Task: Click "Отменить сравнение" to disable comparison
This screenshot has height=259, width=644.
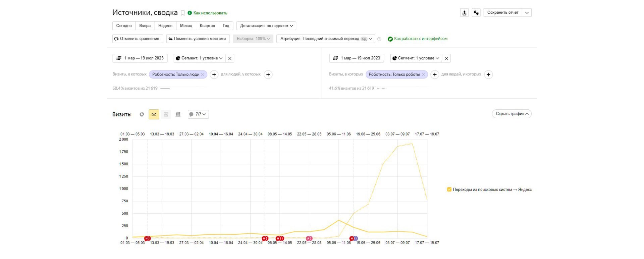Action: pos(138,39)
